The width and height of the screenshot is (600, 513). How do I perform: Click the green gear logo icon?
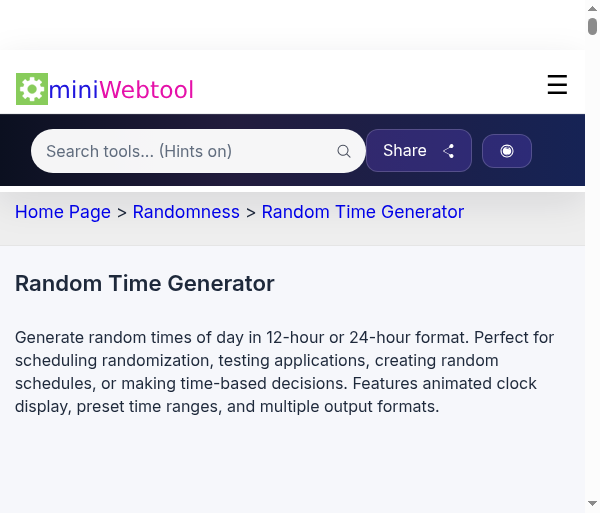[32, 89]
